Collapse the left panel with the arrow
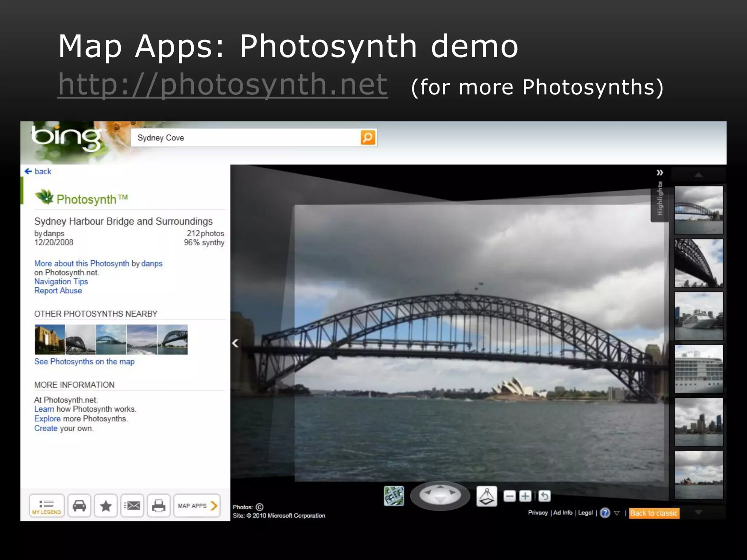Viewport: 747px width, 560px height. coord(235,343)
